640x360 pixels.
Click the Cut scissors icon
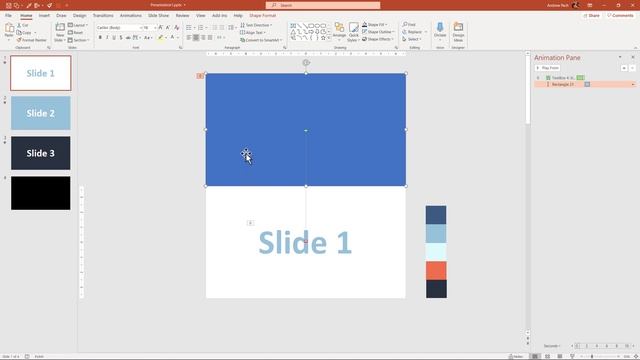click(19, 25)
